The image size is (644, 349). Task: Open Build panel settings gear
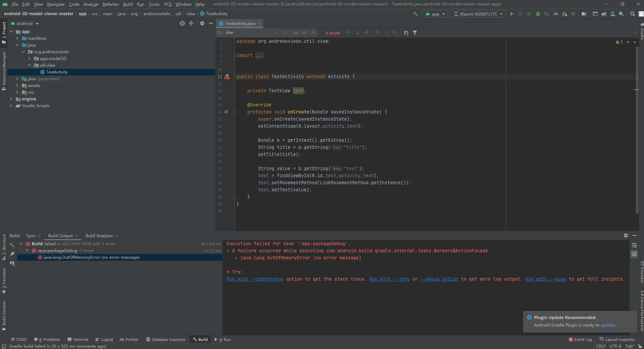click(626, 235)
